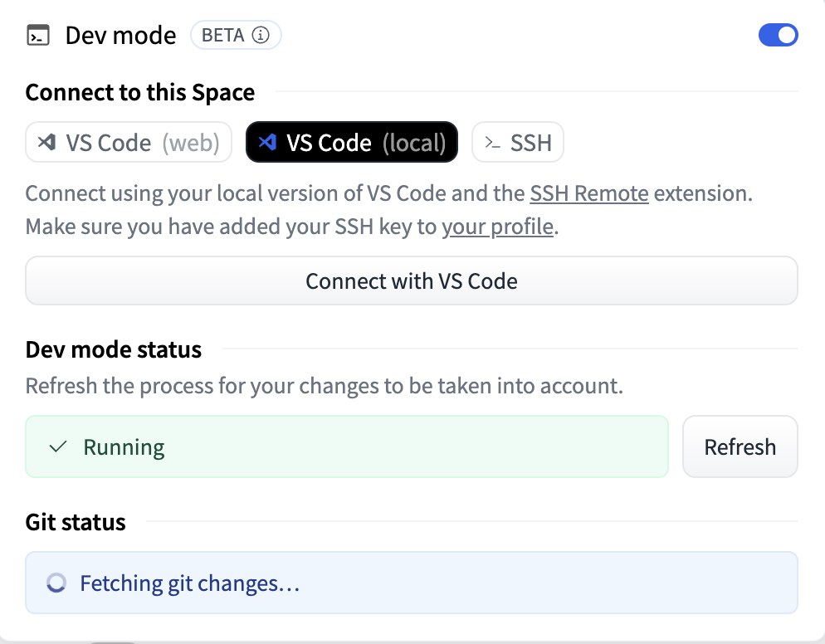This screenshot has height=644, width=825.
Task: Open the your profile link
Action: 497,227
